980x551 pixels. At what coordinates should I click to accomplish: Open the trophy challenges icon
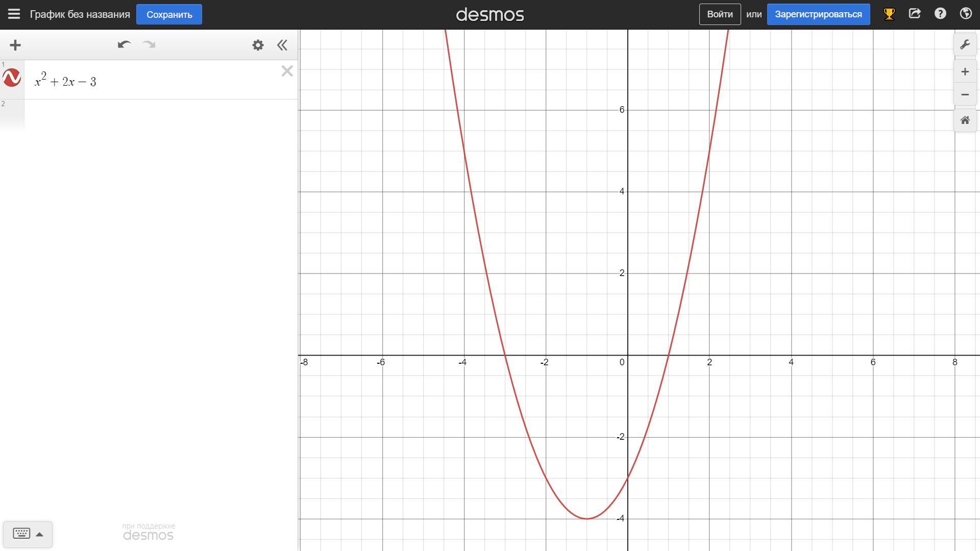(889, 14)
